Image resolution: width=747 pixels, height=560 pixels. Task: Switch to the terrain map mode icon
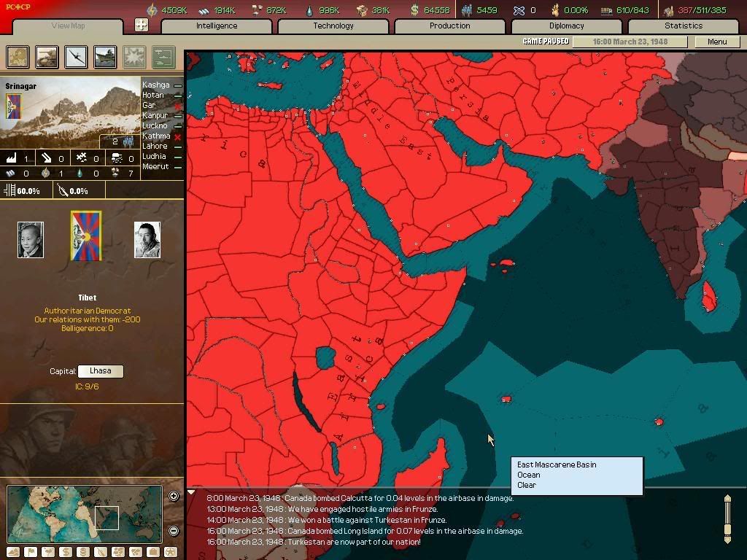coord(15,552)
